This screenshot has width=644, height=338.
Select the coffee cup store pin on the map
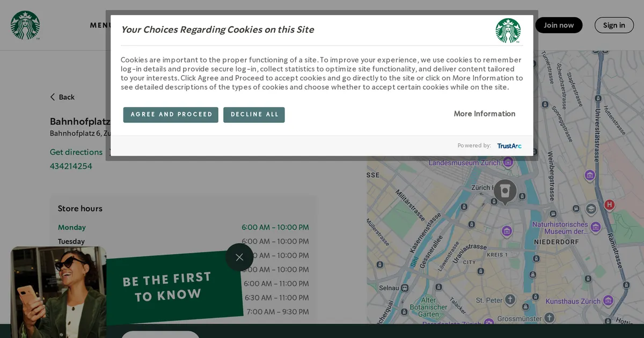[x=505, y=192]
